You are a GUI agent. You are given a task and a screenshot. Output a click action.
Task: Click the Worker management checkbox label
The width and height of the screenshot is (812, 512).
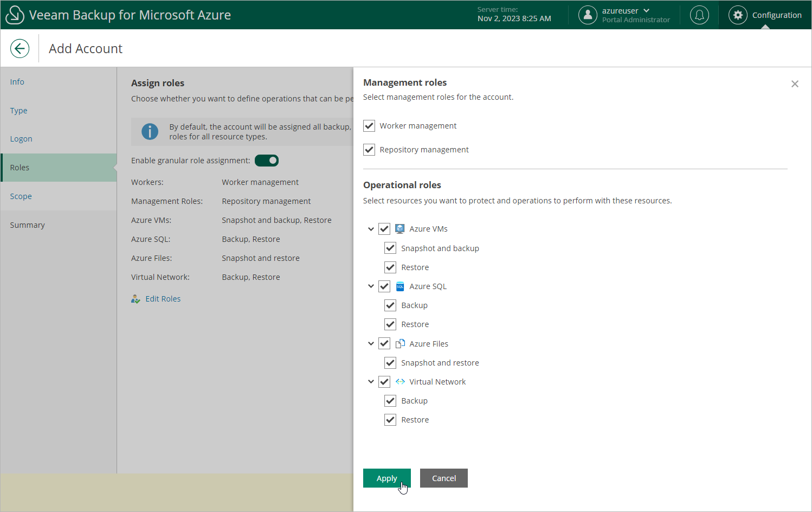point(418,126)
